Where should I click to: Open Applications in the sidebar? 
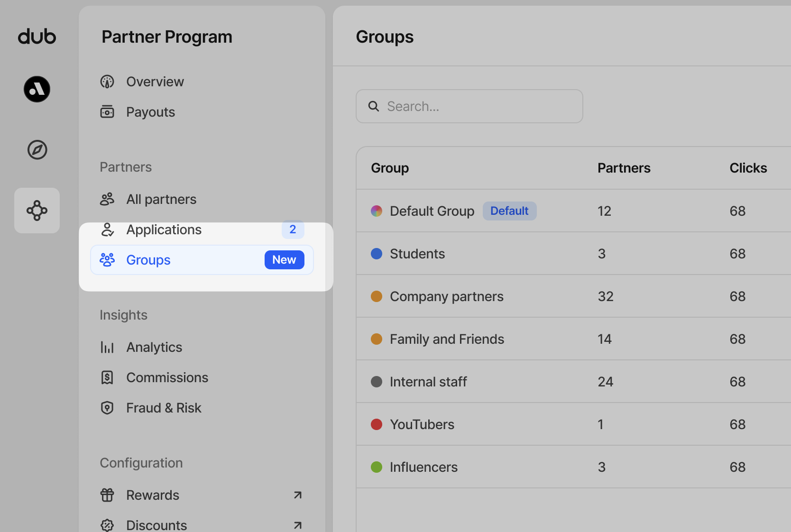(202, 229)
